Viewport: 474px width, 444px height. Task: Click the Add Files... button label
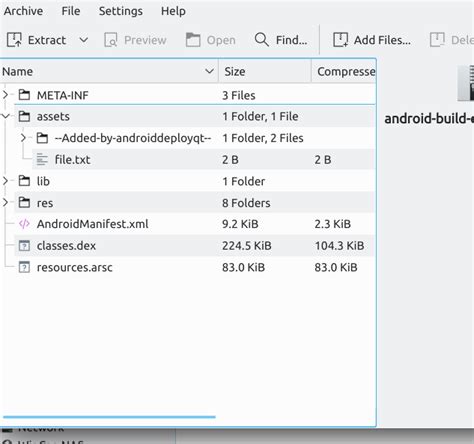pyautogui.click(x=382, y=40)
